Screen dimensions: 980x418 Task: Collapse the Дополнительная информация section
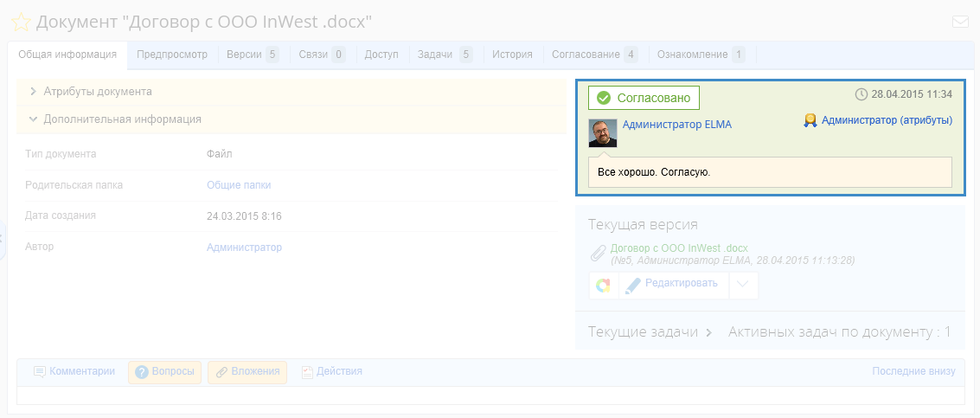tap(122, 119)
